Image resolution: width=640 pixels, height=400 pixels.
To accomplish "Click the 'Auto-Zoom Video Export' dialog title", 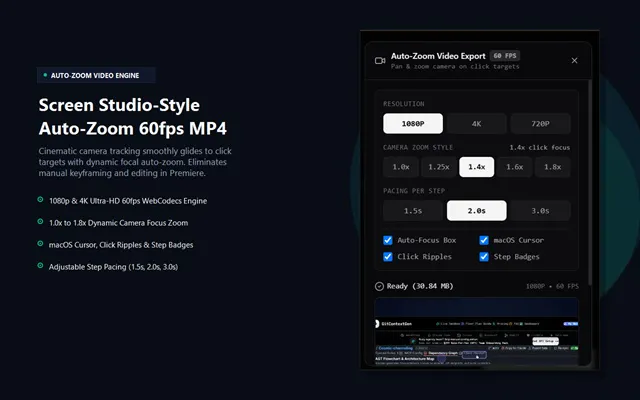I will coord(438,56).
